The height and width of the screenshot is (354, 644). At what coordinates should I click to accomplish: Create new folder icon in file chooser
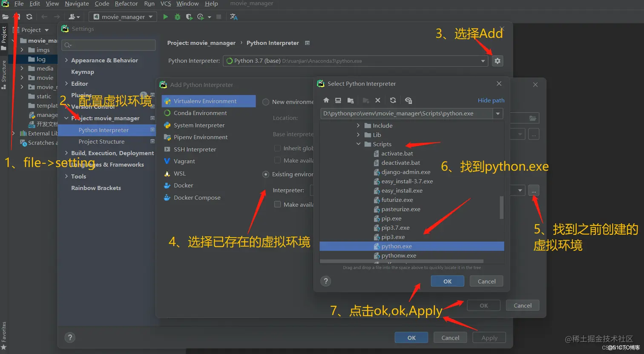point(365,100)
